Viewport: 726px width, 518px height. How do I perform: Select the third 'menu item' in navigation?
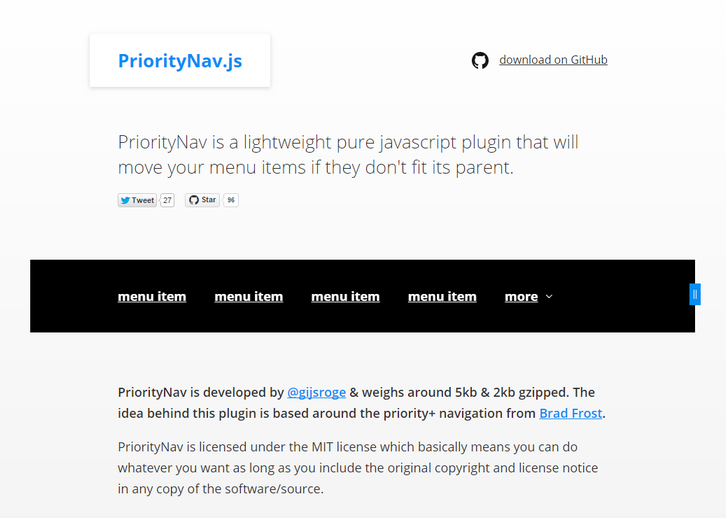pos(345,296)
